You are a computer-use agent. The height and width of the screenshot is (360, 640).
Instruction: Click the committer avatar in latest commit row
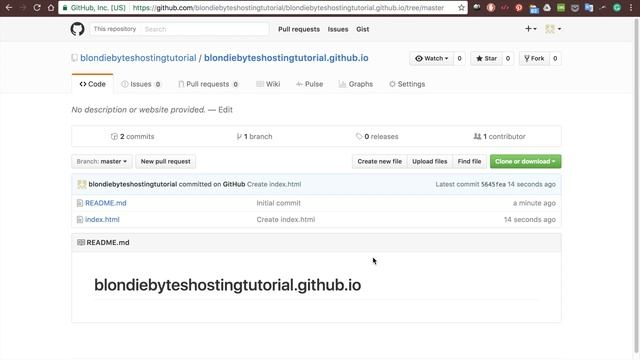(x=82, y=184)
